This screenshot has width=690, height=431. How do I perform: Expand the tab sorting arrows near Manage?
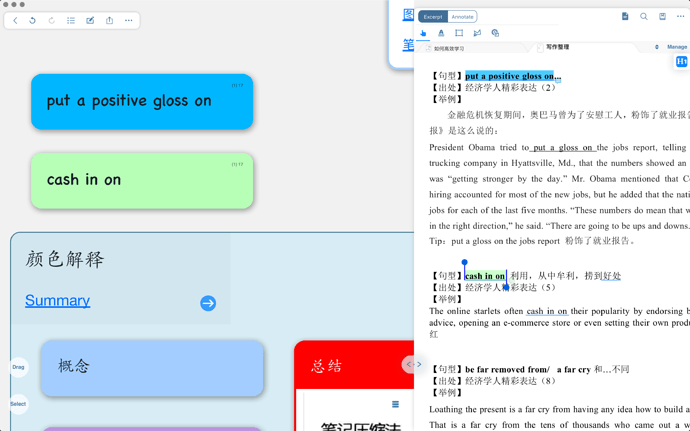657,47
